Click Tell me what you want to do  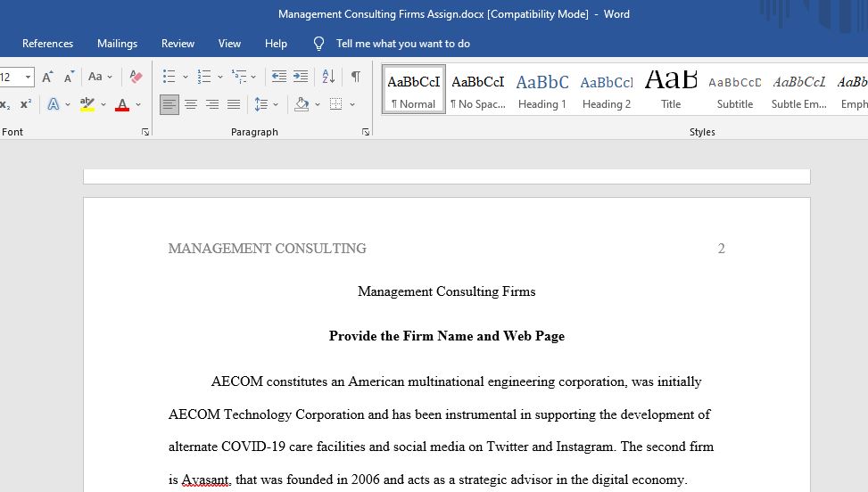point(403,44)
